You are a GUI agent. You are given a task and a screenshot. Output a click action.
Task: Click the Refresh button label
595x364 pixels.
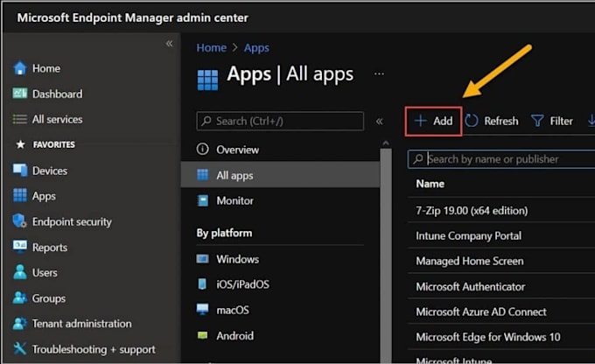(500, 121)
